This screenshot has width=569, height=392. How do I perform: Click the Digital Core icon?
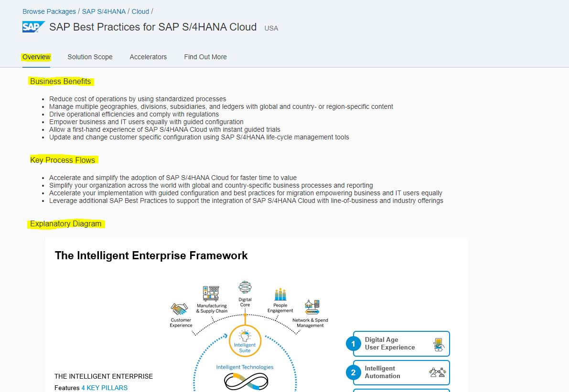point(245,288)
